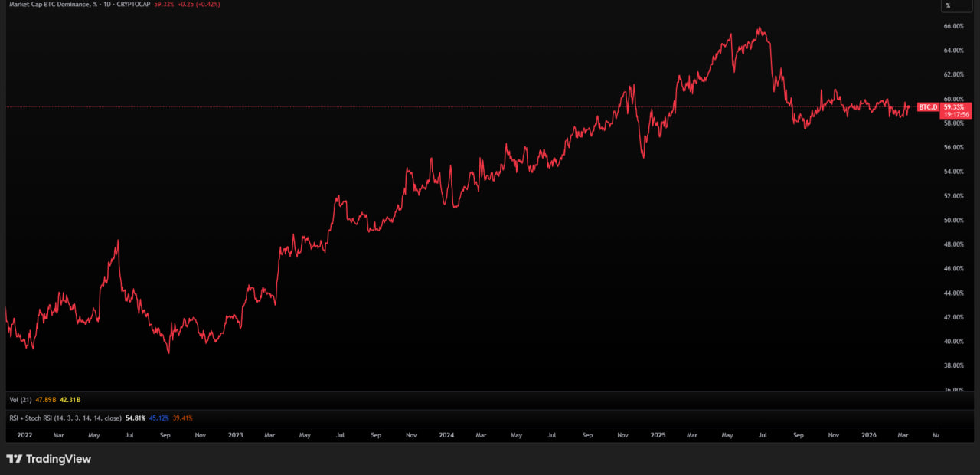Select the 2026 label on time axis
The image size is (980, 475).
pos(868,435)
